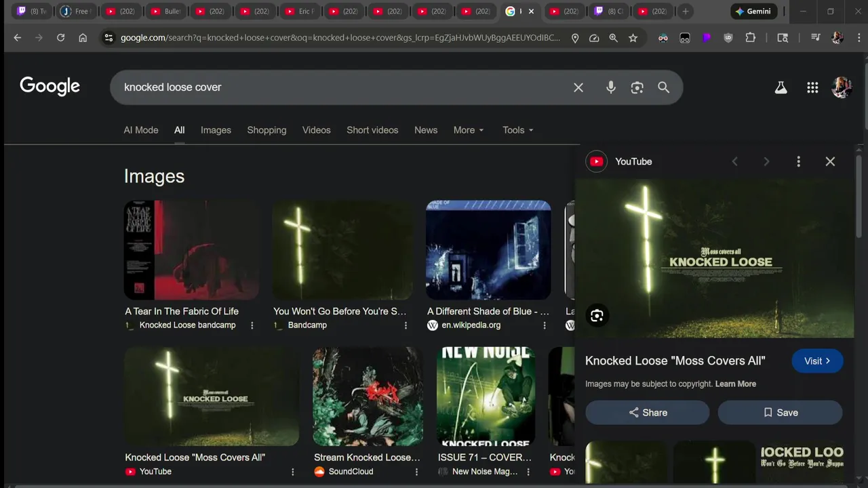
Task: Open Google account avatar on search page
Action: (842, 87)
